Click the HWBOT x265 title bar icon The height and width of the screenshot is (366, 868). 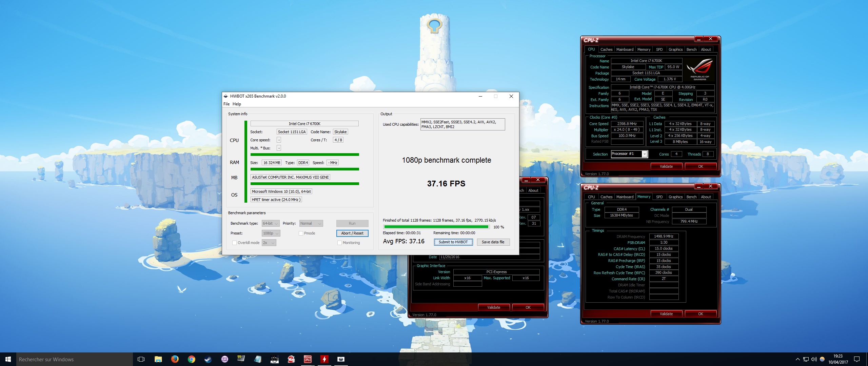coord(226,96)
